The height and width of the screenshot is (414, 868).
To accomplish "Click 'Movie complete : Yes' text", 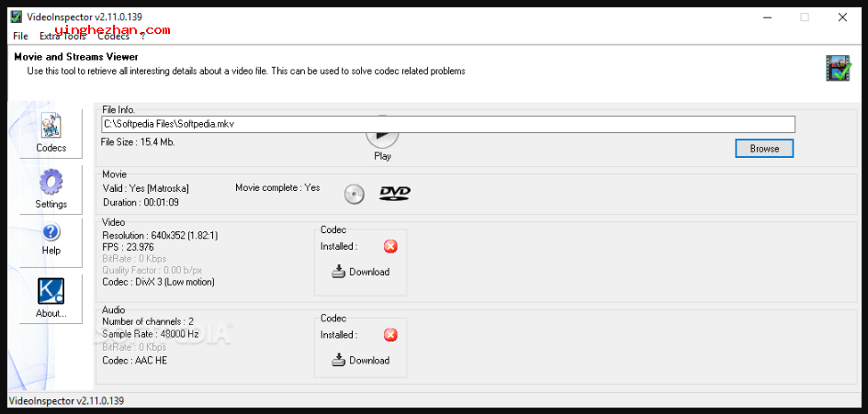I will (x=277, y=187).
